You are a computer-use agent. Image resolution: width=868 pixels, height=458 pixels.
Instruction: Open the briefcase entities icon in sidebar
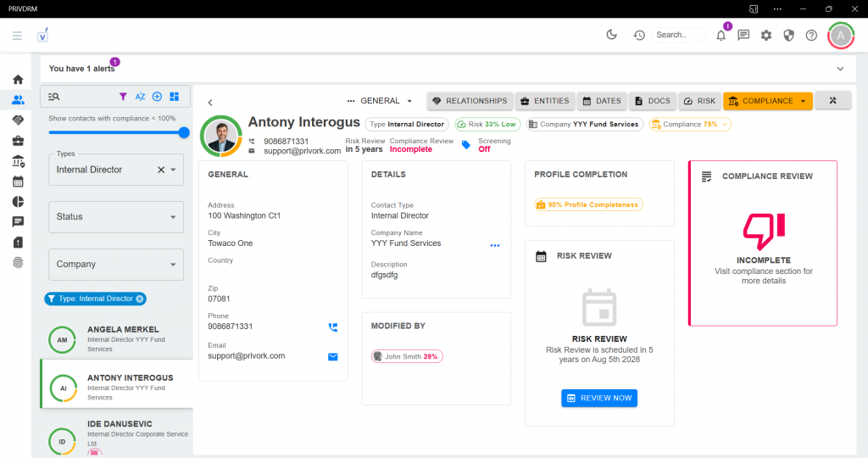click(18, 141)
